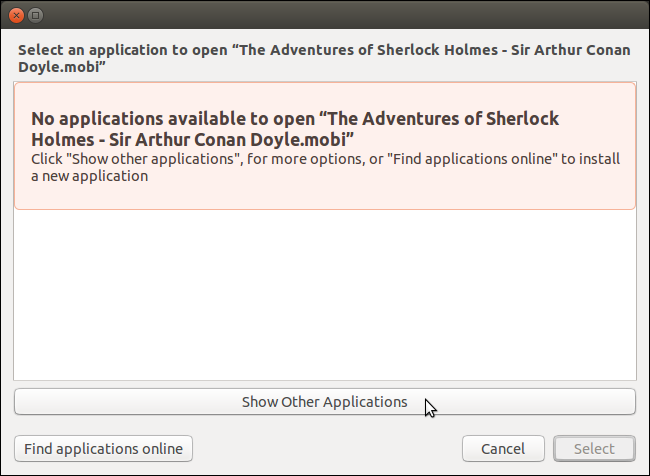Screen dimensions: 650x476
Task: Open Find applications online
Action: click(x=103, y=448)
